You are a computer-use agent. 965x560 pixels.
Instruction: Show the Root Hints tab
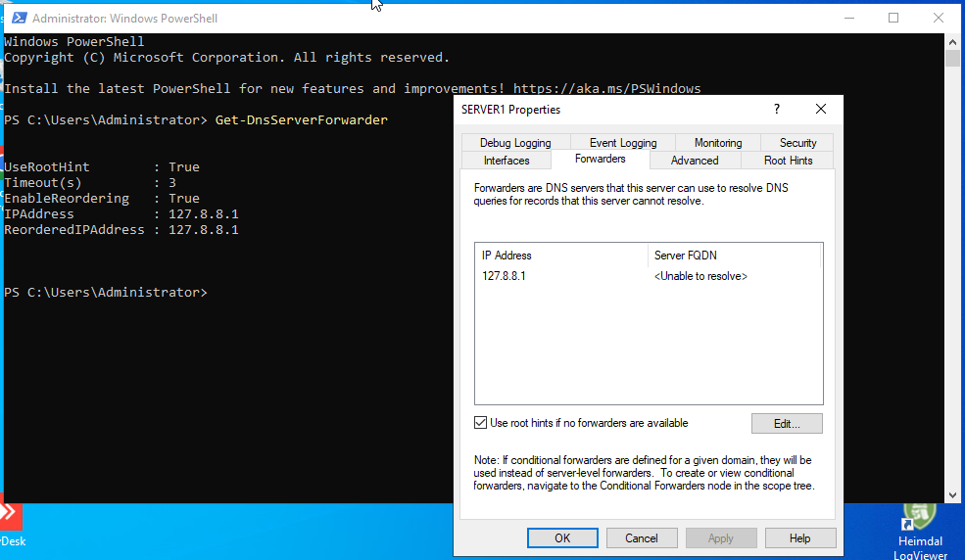788,161
